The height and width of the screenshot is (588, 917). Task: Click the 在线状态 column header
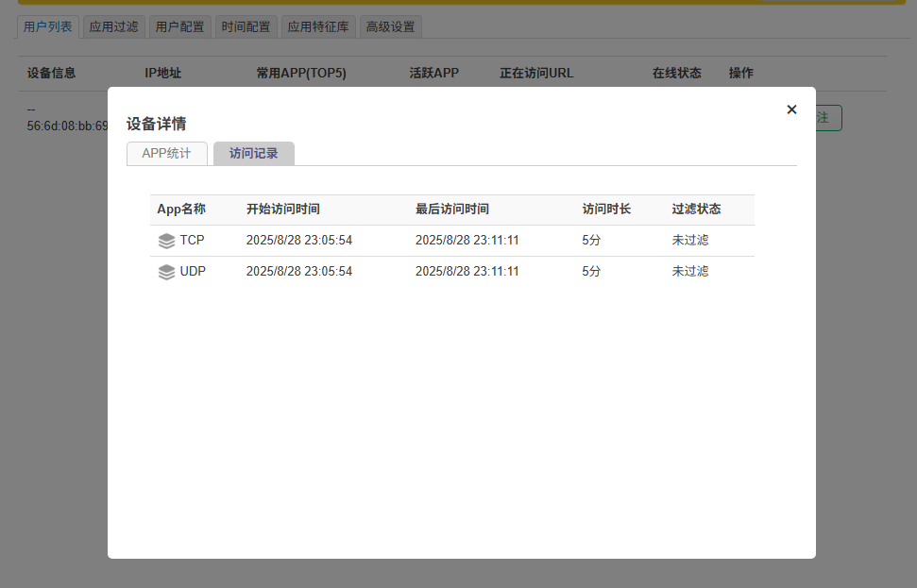point(676,73)
